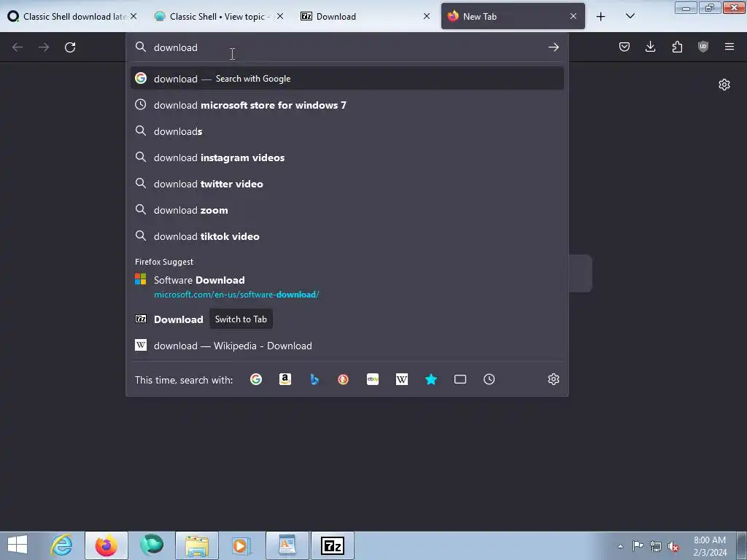Pick 'download tiktok video' suggestion
The width and height of the screenshot is (747, 560).
coord(347,236)
